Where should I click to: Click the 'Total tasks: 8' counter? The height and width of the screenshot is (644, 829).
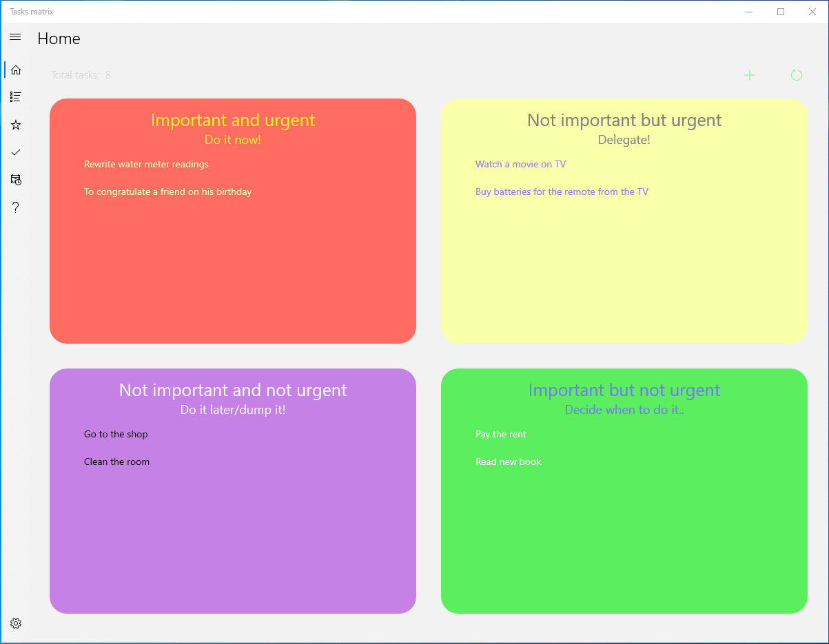tap(81, 74)
